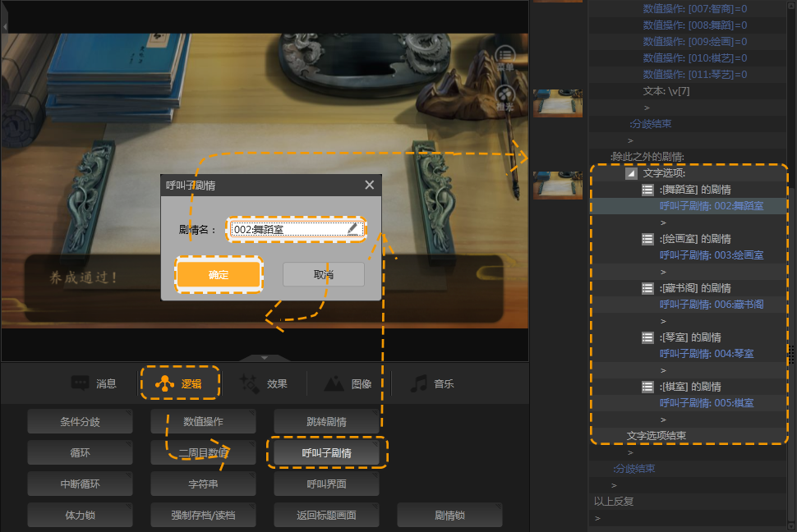The width and height of the screenshot is (797, 532).
Task: Collapse the 文字选项 tree node
Action: [630, 173]
